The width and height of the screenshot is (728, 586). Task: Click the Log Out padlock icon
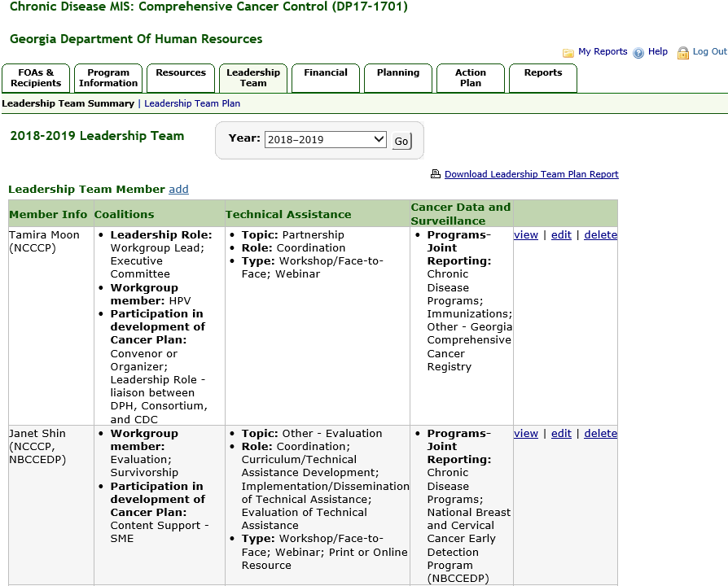[x=683, y=53]
